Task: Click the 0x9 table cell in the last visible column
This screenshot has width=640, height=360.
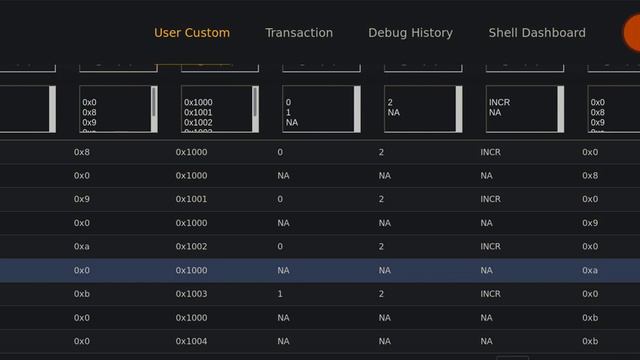Action: click(x=590, y=223)
